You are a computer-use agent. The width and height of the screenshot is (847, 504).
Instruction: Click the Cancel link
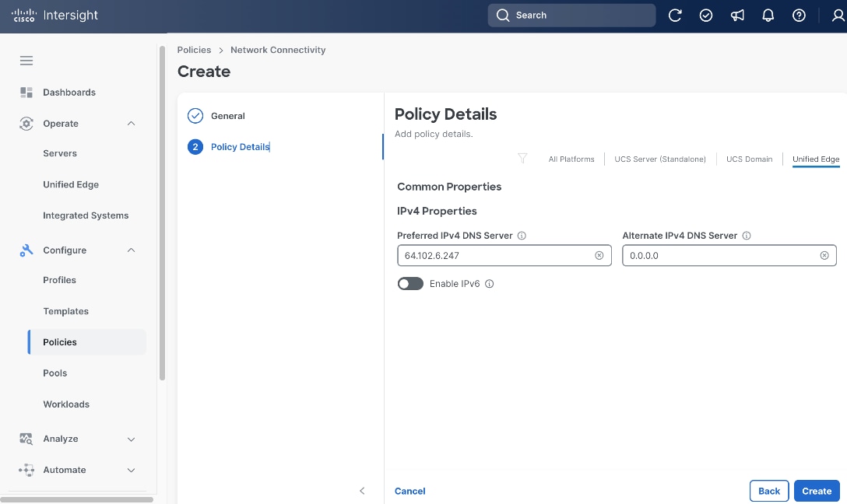point(410,491)
